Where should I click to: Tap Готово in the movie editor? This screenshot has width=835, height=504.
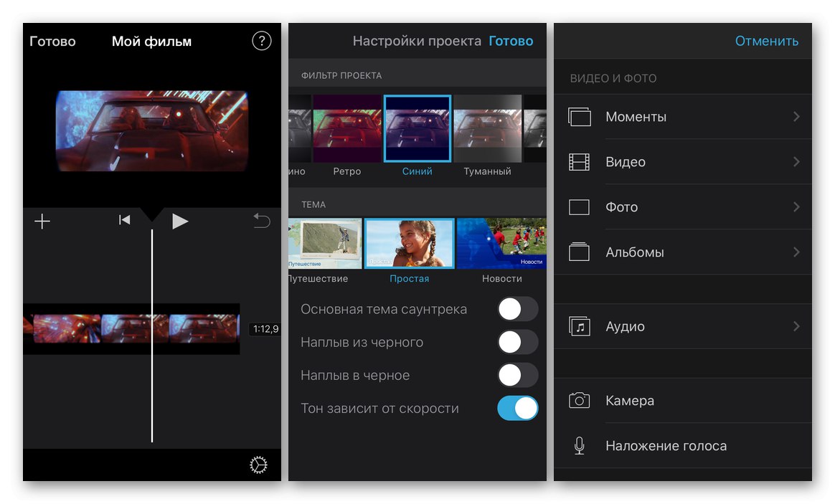pos(52,41)
